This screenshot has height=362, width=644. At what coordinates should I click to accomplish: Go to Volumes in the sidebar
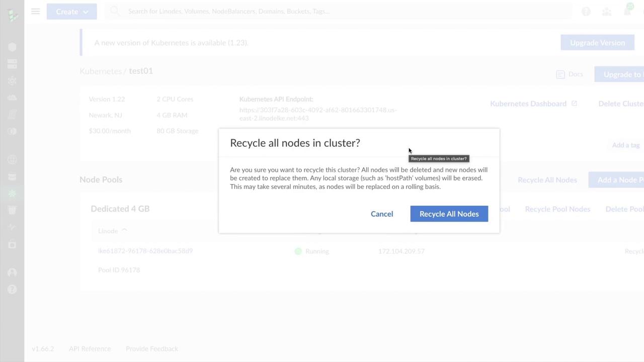coord(13,64)
